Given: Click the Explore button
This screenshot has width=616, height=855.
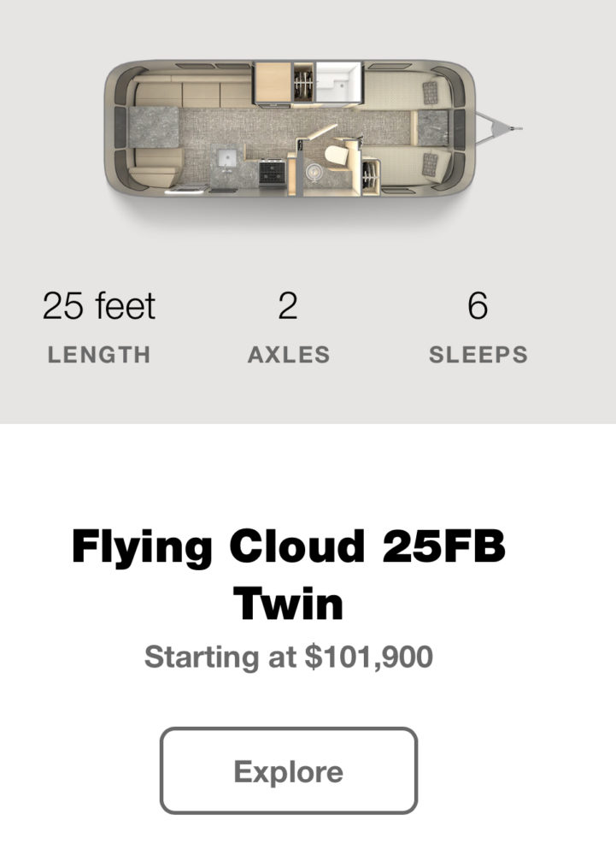Looking at the screenshot, I should 289,770.
